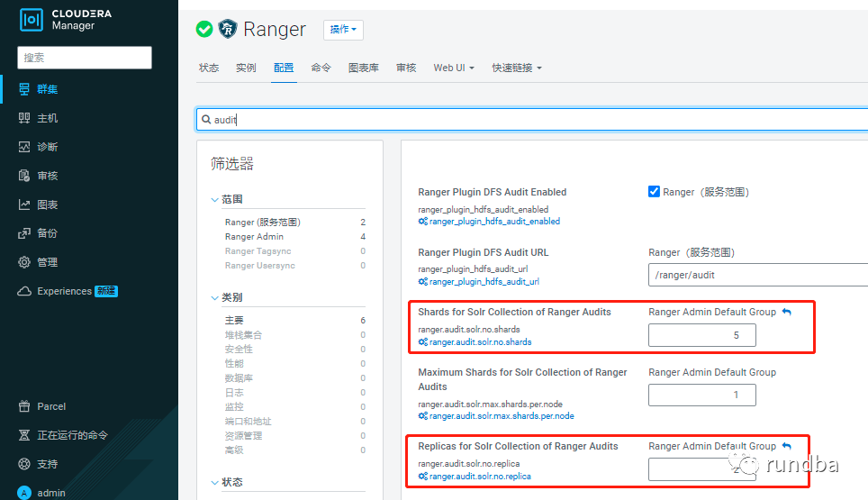Collapse the 范围 (Scope) filter section

point(215,199)
